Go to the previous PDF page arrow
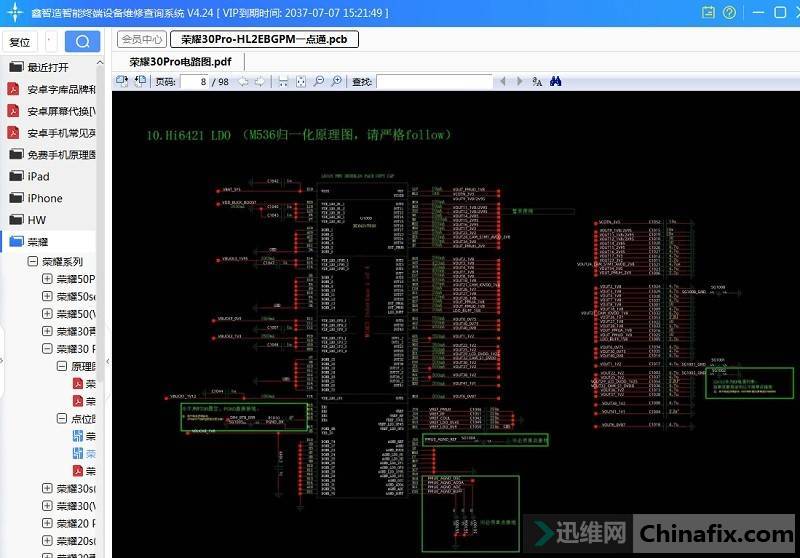The image size is (800, 558). coord(243,81)
